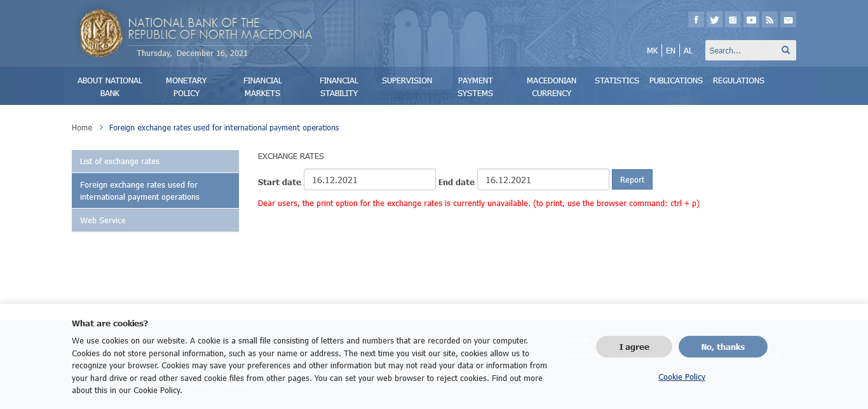The width and height of the screenshot is (868, 409).
Task: Open the Statistics menu
Action: [616, 81]
